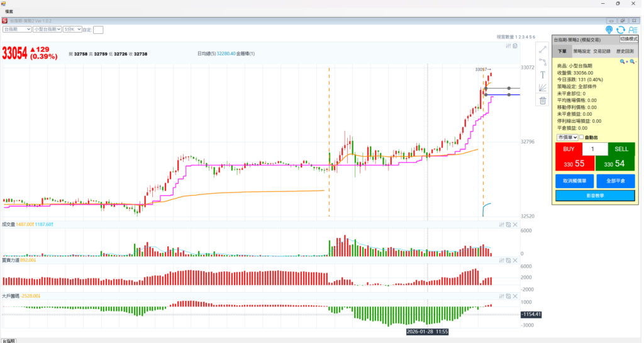Select the fan lines drawing tool
Screen dimensions: 644x343
coord(542,87)
